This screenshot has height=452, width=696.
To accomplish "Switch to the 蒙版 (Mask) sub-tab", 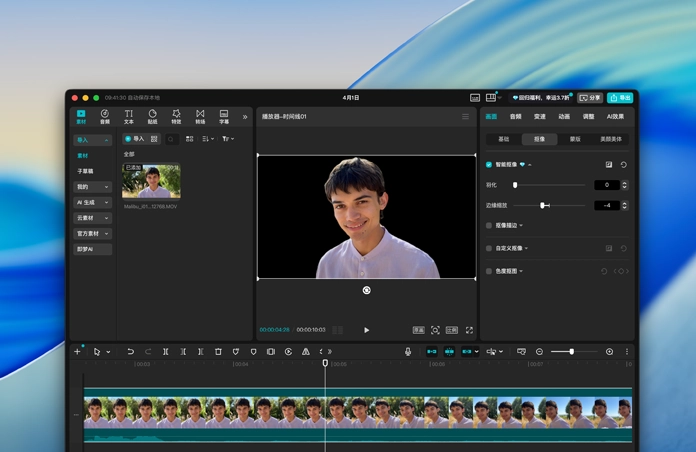I will (x=575, y=139).
